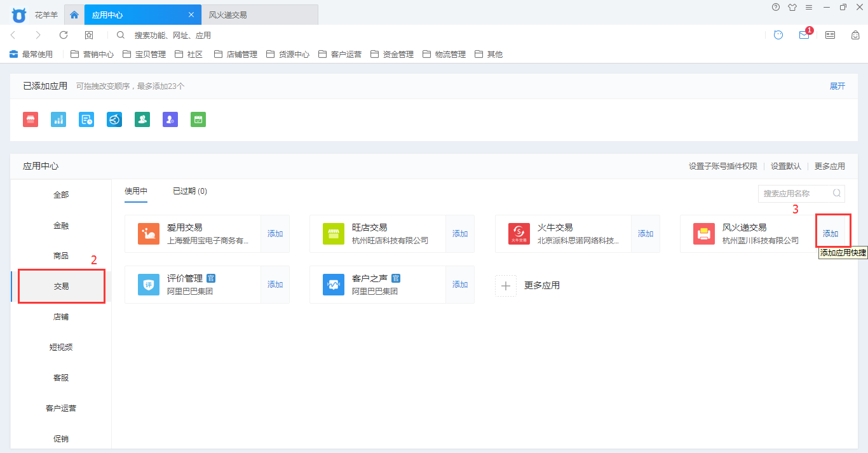The height and width of the screenshot is (453, 868).
Task: Click 添加 for 旺店交易
Action: (x=460, y=234)
